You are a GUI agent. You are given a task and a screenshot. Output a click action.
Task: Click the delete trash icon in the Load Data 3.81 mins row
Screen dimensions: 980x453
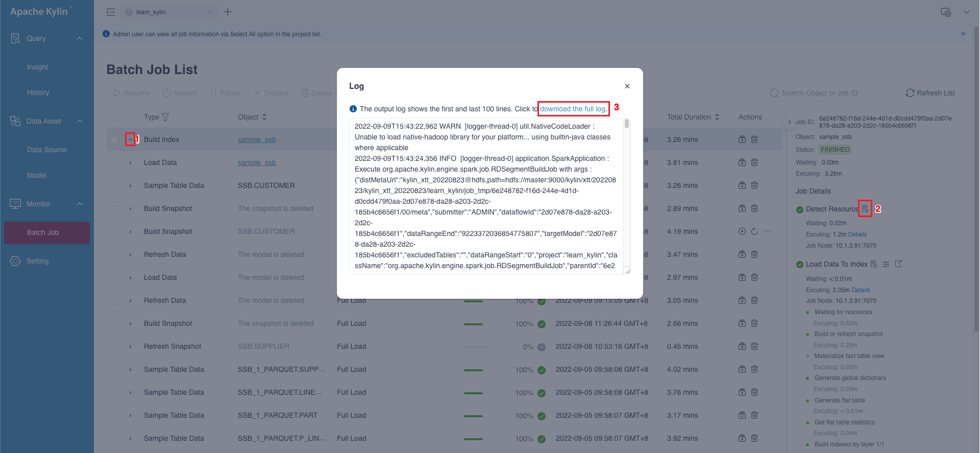tap(754, 162)
